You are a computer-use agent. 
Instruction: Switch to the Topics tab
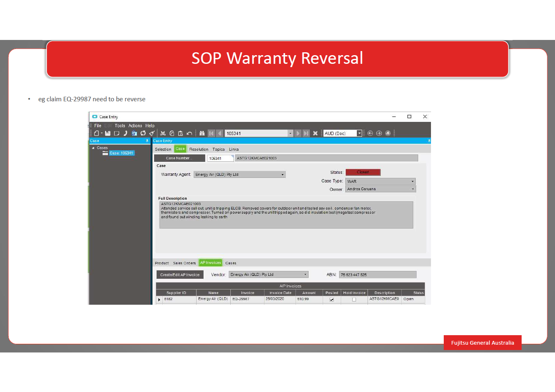pyautogui.click(x=218, y=149)
